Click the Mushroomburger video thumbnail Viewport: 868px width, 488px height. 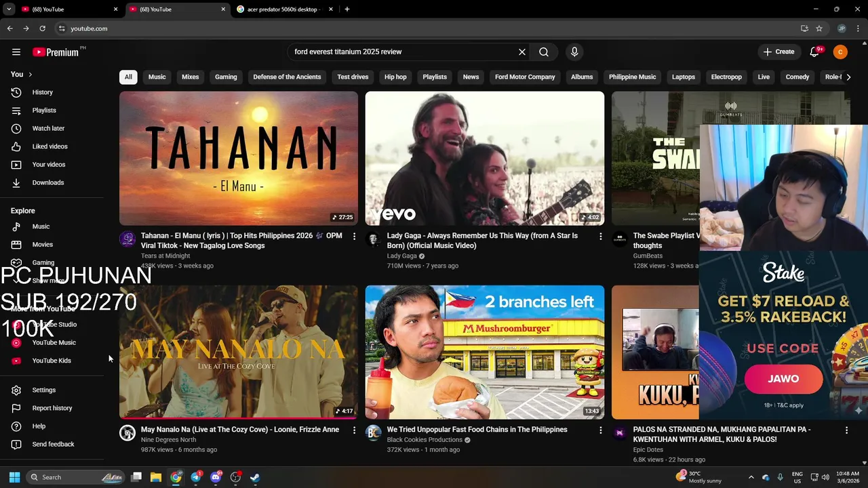[485, 352]
